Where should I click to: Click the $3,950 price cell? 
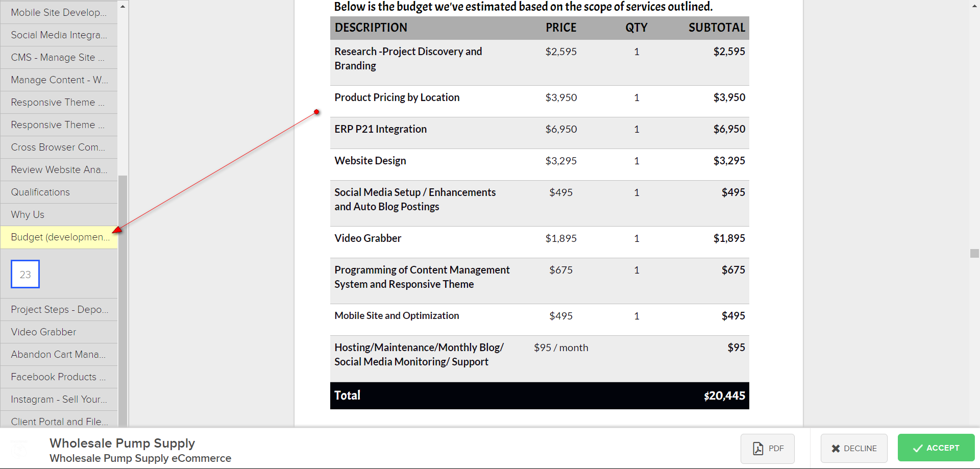coord(561,97)
